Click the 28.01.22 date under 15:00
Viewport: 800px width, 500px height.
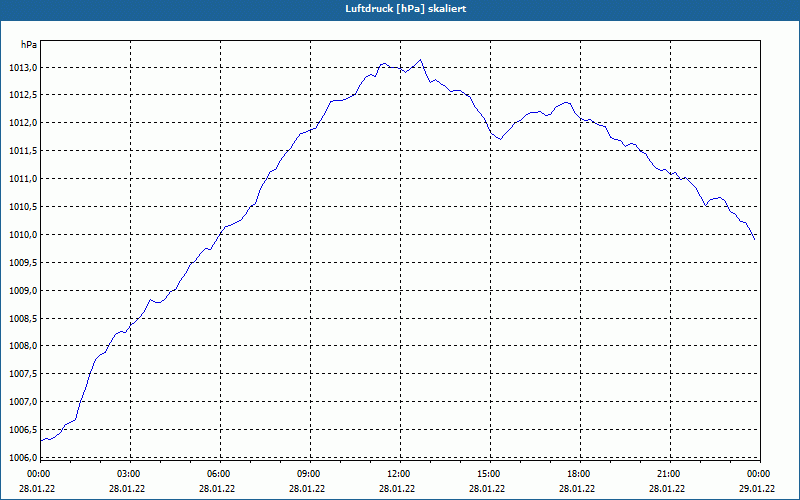click(x=487, y=489)
